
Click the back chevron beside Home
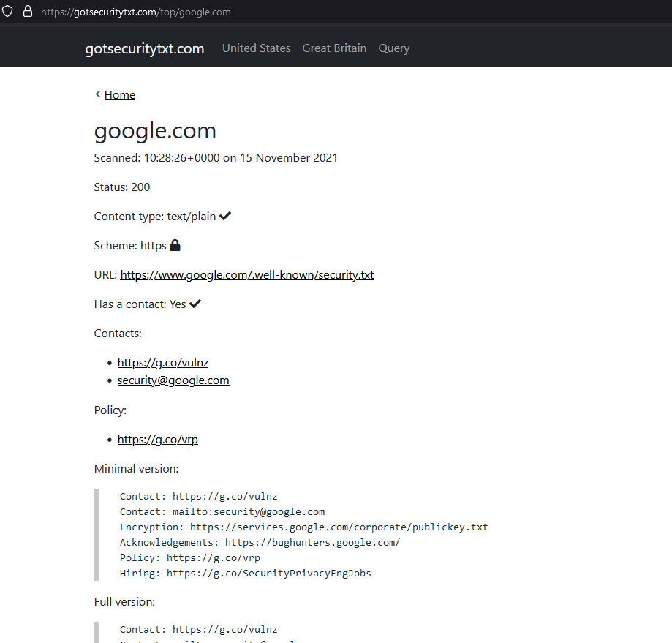click(x=98, y=94)
